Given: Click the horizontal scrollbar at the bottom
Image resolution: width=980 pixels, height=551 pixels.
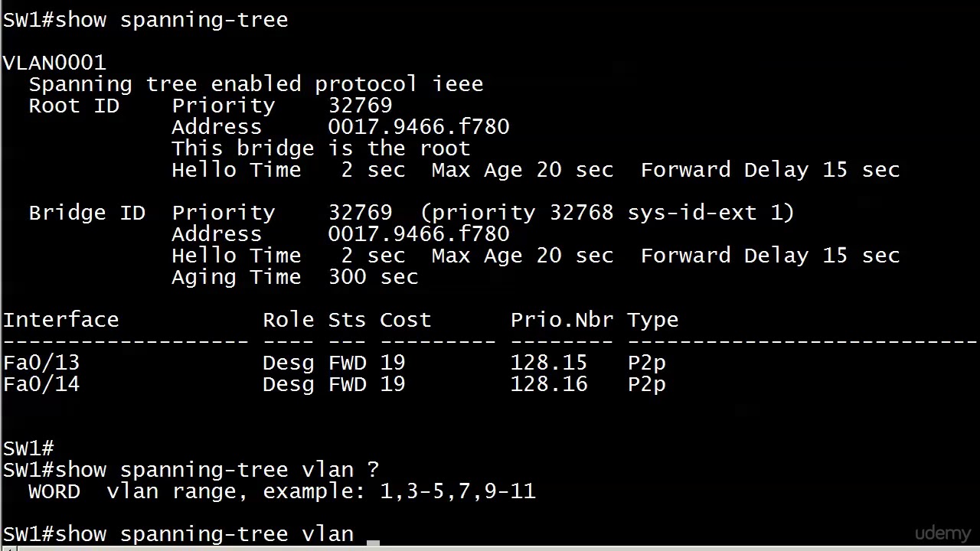Looking at the screenshot, I should (x=490, y=548).
